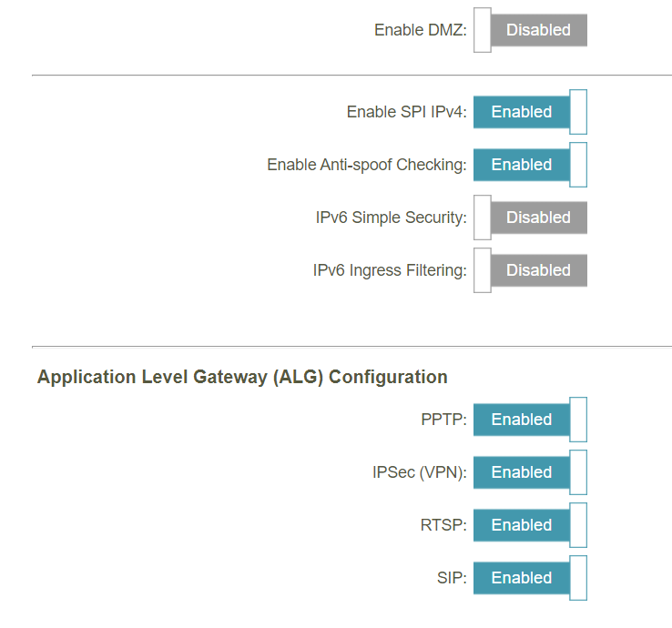Screen dimensions: 672x628
Task: Toggle the Enable DMZ switch on
Action: tap(530, 30)
